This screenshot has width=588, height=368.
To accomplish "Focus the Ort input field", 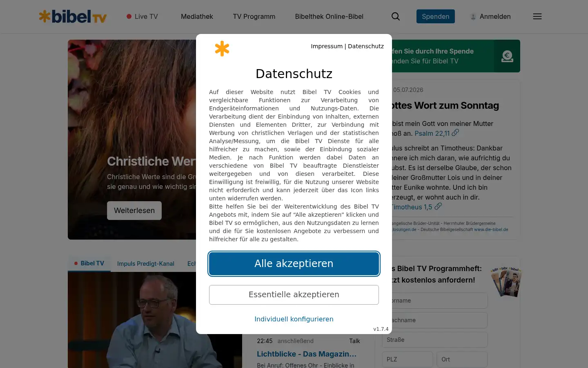I will [x=462, y=359].
